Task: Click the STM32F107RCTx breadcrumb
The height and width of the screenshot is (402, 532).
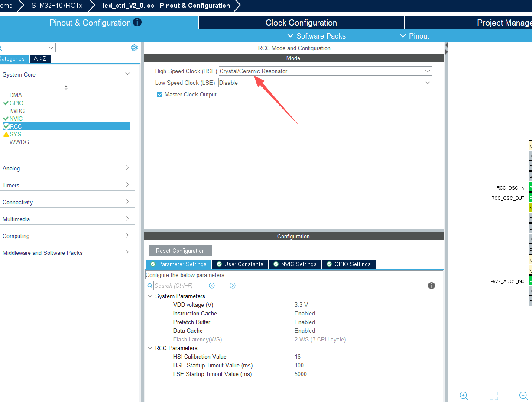Action: coord(57,6)
